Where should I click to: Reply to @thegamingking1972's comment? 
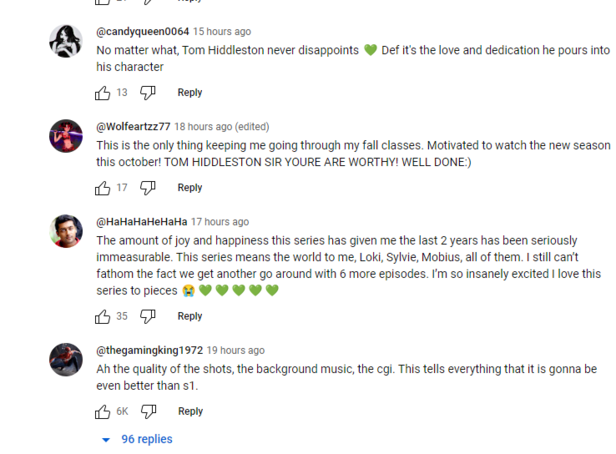[x=190, y=412]
